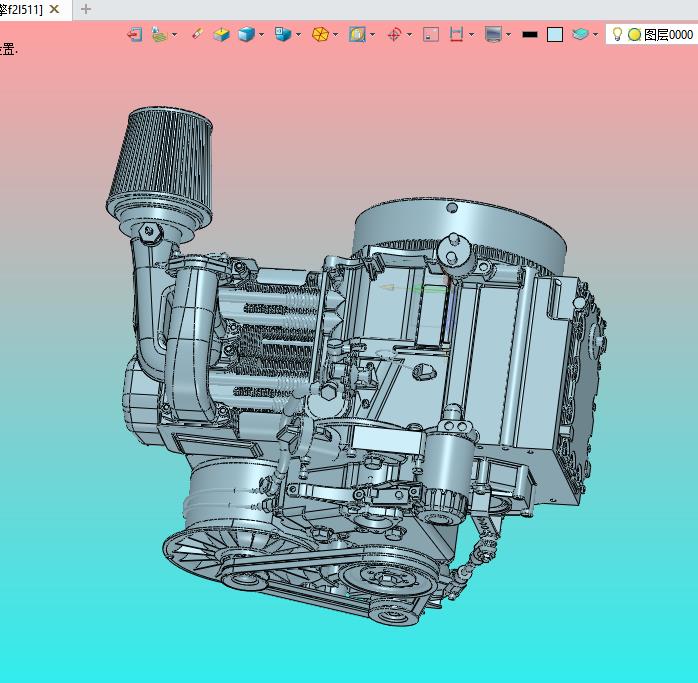The width and height of the screenshot is (698, 683).
Task: Open dropdown next to sketch plane icon
Action: 174,34
